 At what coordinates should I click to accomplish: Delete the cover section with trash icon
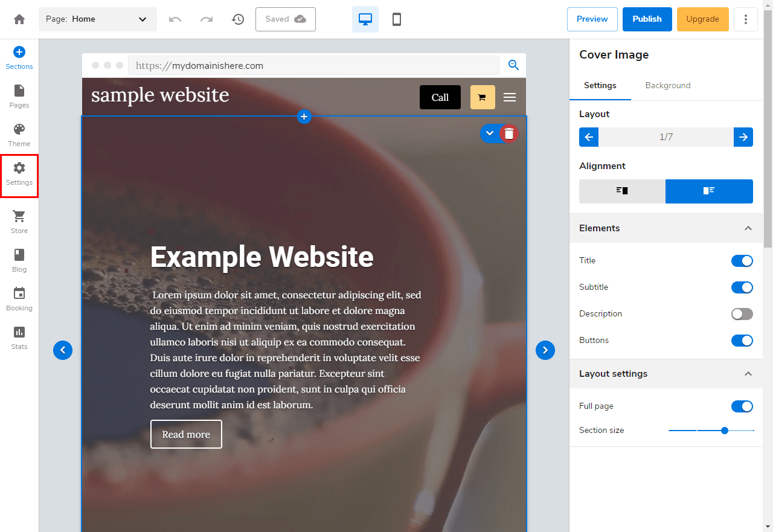coord(509,133)
